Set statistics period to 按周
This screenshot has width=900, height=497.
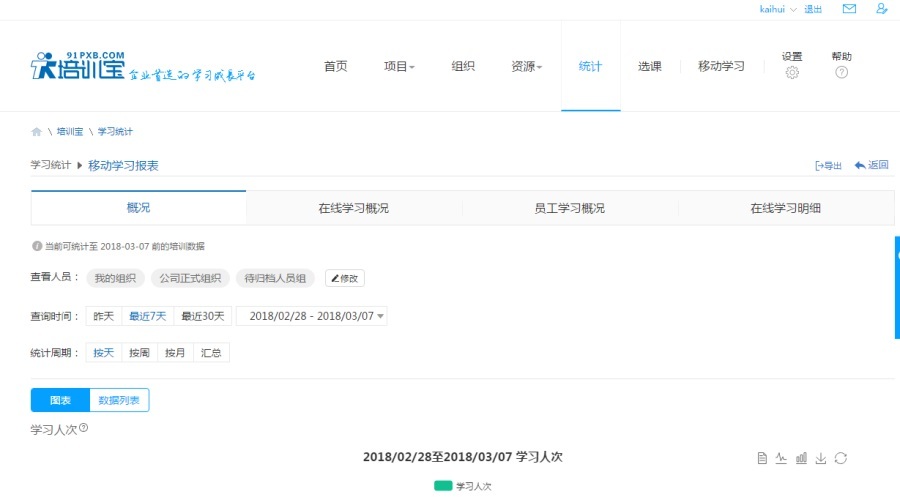[x=139, y=353]
